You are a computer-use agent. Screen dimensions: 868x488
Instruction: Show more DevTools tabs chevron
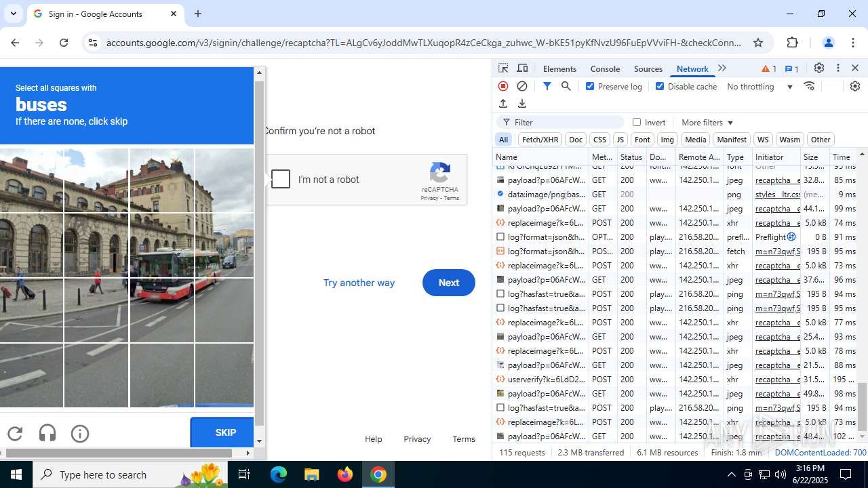coord(722,68)
